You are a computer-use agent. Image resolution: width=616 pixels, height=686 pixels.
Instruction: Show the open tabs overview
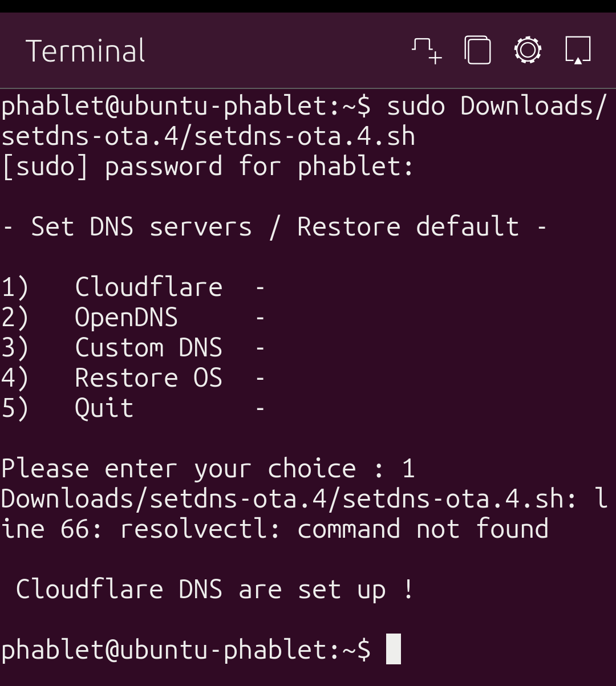tap(477, 50)
